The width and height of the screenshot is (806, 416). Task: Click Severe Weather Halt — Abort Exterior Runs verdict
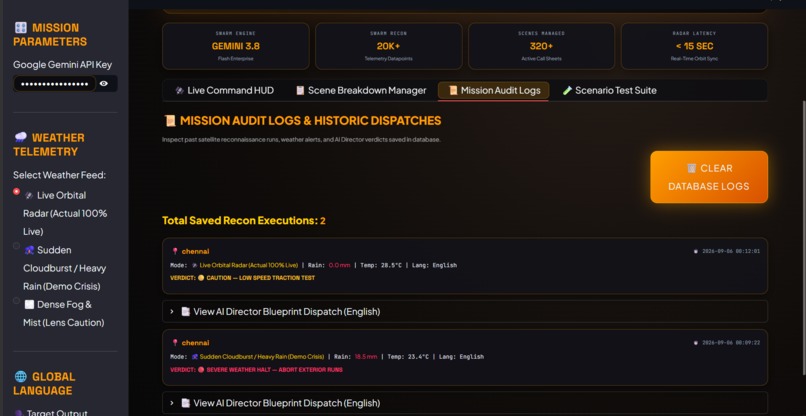pyautogui.click(x=274, y=370)
